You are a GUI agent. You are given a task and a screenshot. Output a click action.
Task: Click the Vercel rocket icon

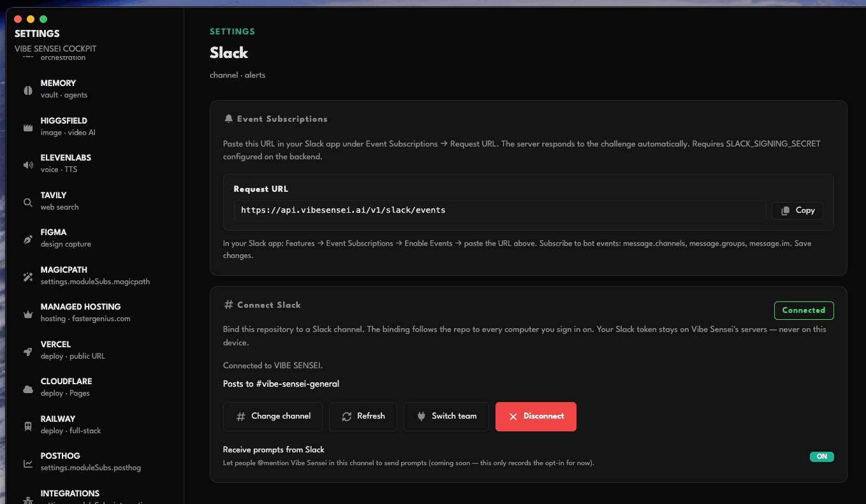click(x=28, y=352)
